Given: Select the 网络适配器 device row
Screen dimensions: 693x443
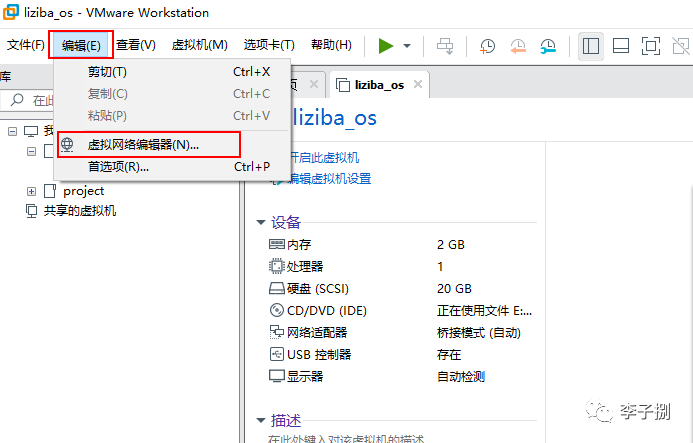Looking at the screenshot, I should pyautogui.click(x=402, y=332).
